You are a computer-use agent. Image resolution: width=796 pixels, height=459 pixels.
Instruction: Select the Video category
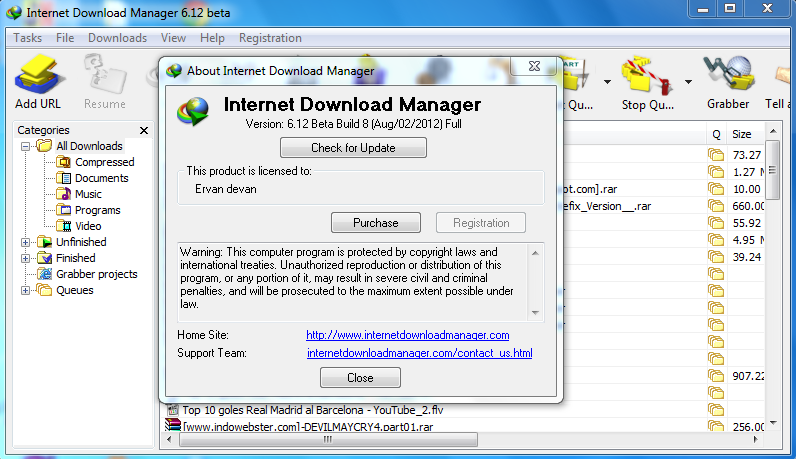point(88,226)
